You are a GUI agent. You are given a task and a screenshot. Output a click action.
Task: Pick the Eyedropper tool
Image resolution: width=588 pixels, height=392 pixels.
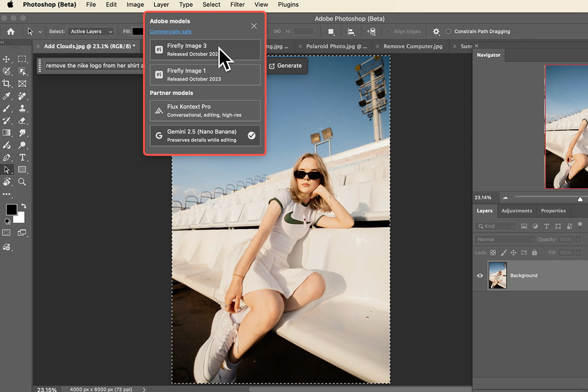7,96
